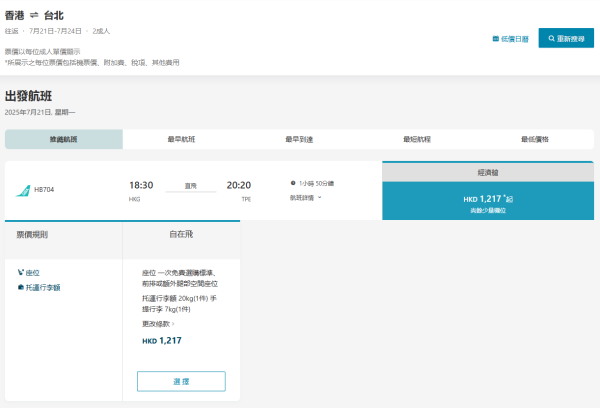Click the 經濟艙 cabin class header
600x408 pixels.
click(x=488, y=172)
